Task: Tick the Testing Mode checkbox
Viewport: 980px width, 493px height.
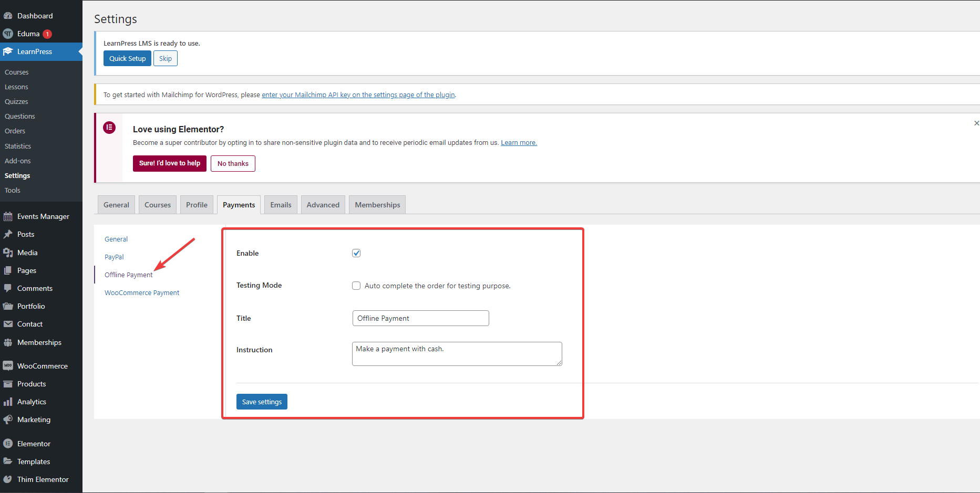Action: pos(356,286)
